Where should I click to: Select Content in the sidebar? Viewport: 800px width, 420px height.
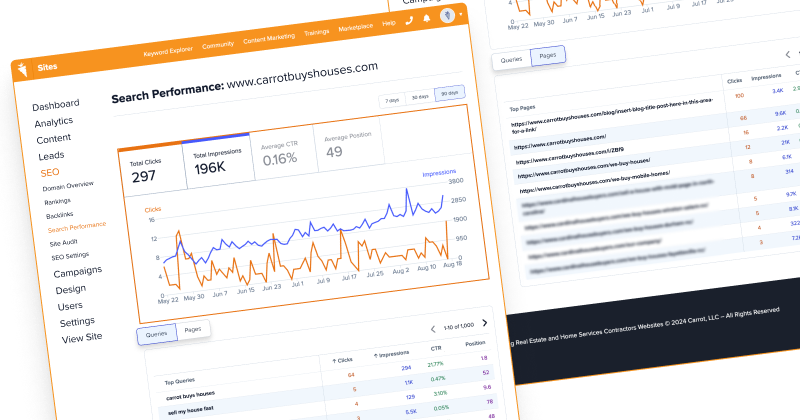54,139
